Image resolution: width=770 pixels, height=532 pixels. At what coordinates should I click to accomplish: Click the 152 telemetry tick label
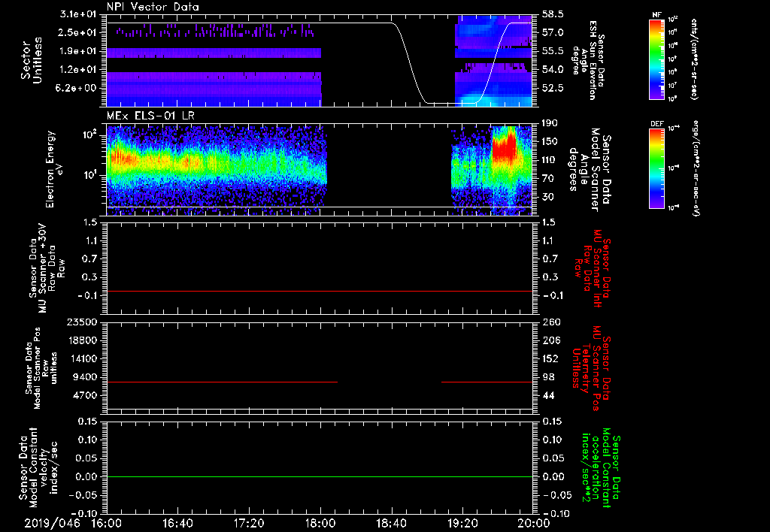click(x=551, y=358)
